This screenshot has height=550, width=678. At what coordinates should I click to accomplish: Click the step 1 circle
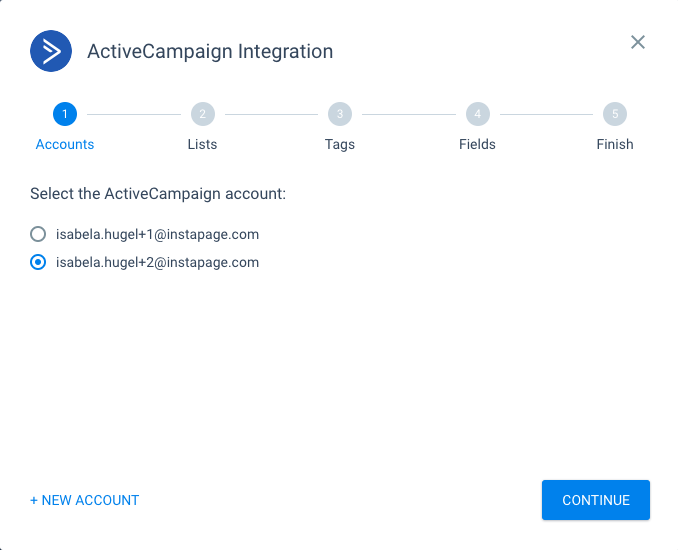point(65,114)
